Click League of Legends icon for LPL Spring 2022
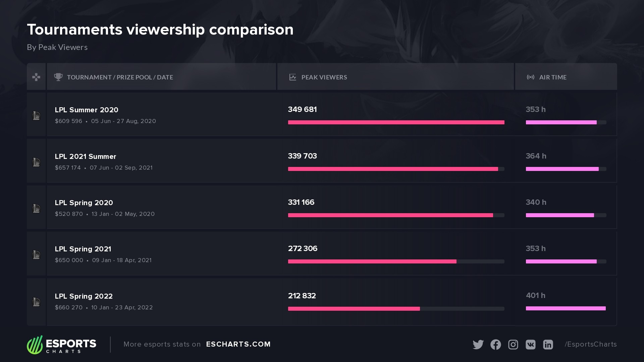 tap(36, 302)
